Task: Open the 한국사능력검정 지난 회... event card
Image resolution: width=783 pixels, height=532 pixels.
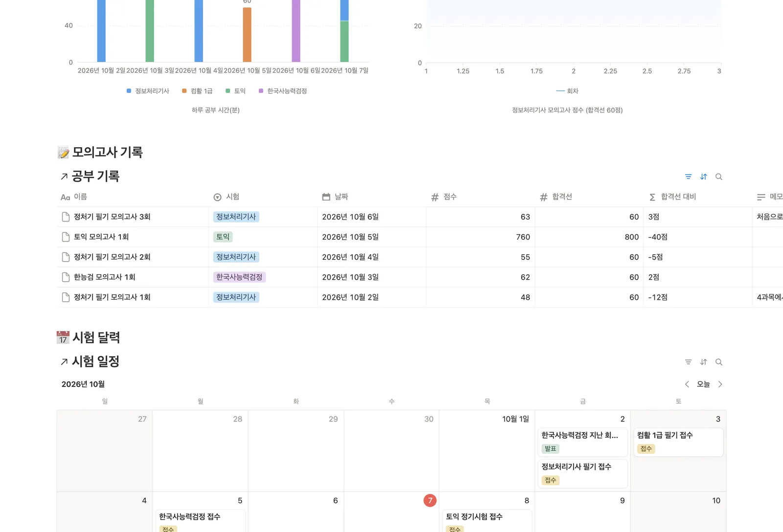Action: tap(583, 442)
